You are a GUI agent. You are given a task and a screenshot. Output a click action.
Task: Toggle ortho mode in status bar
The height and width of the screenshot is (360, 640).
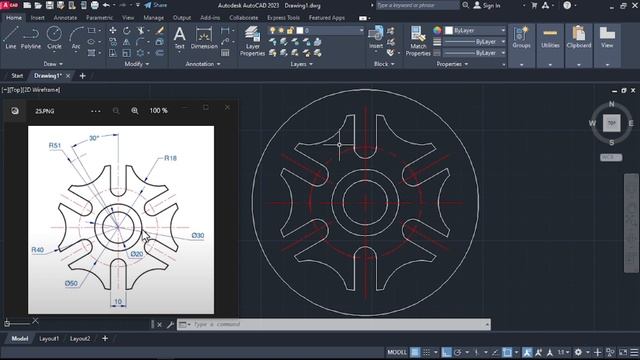coord(447,352)
